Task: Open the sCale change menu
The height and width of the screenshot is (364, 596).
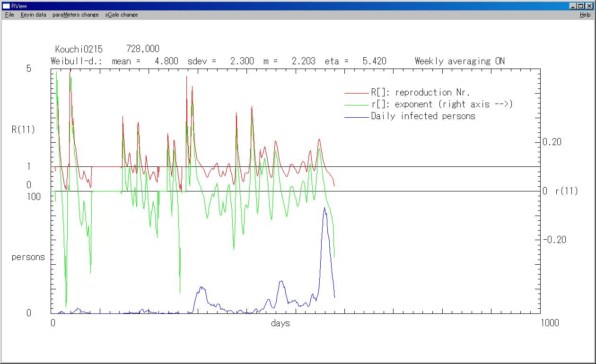Action: [122, 15]
